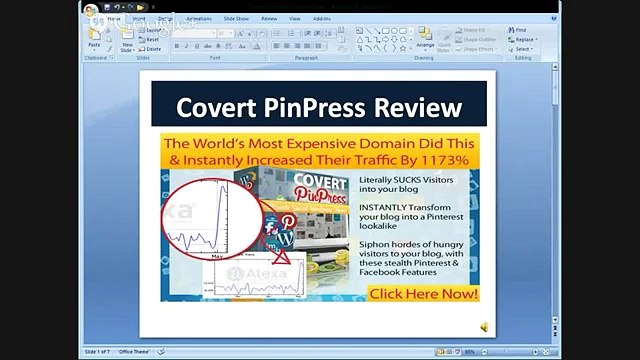Open the font size dropdown

point(231,33)
